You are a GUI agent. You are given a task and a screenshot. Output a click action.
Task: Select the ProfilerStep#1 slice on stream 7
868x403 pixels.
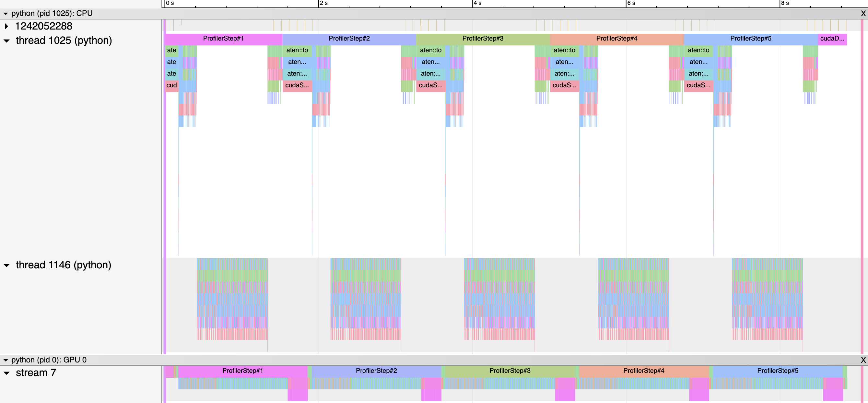[x=242, y=371]
